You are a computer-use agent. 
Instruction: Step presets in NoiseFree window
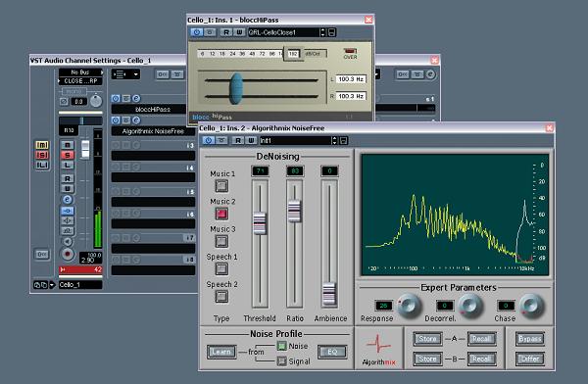334,141
